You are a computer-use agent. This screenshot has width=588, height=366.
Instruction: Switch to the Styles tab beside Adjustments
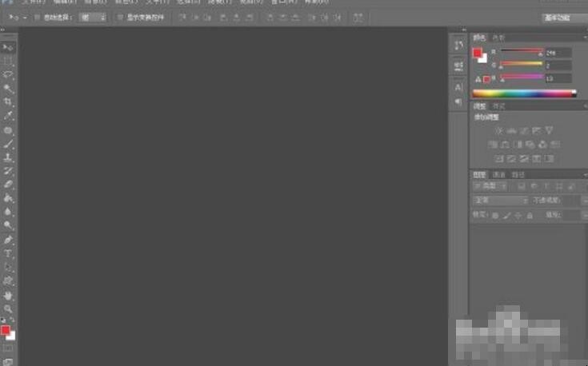coord(498,106)
